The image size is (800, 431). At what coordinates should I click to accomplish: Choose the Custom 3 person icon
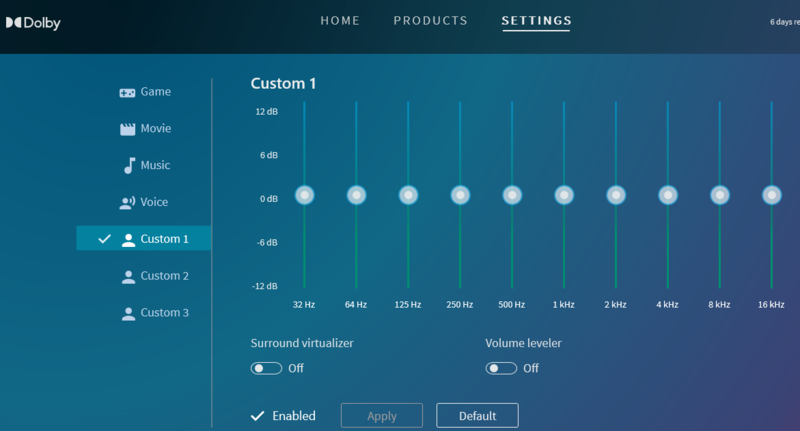pos(128,313)
